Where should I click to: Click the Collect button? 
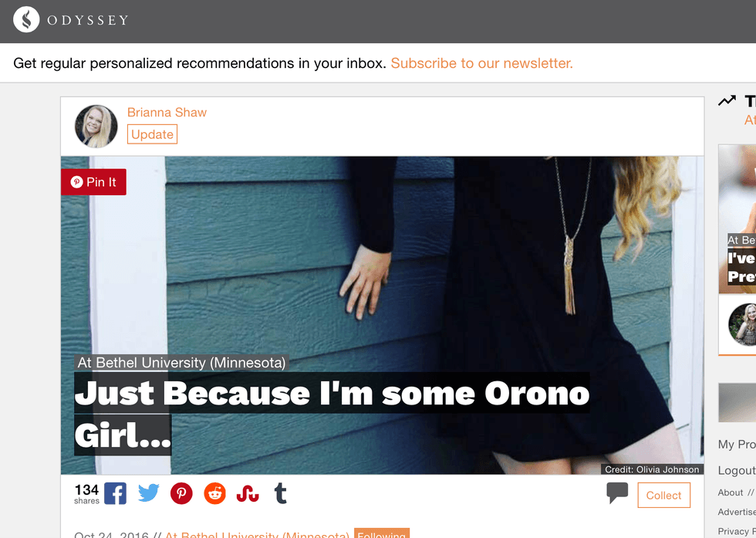664,496
